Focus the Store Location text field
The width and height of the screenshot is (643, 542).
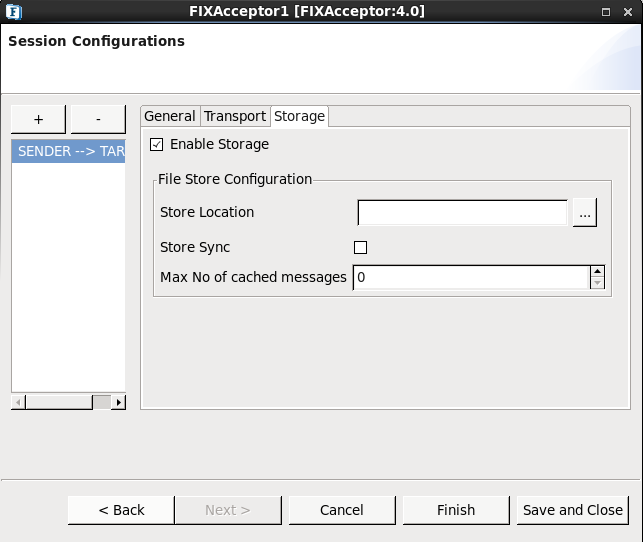click(462, 213)
